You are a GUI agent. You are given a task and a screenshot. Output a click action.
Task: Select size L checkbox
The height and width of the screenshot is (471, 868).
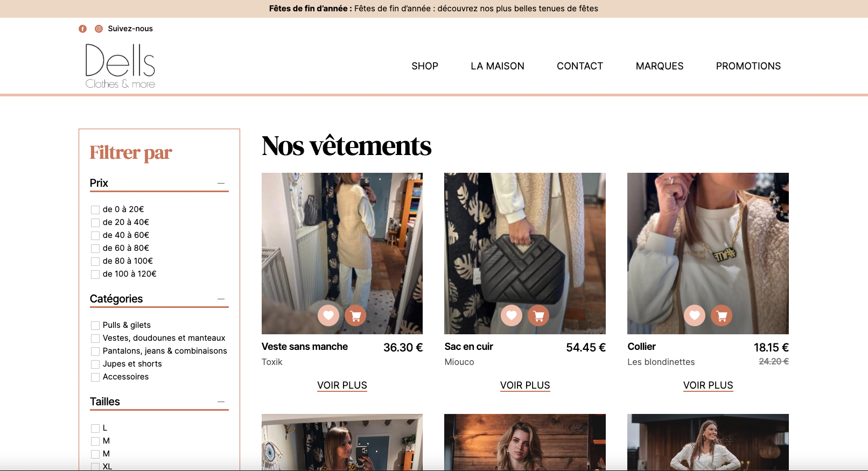coord(95,428)
